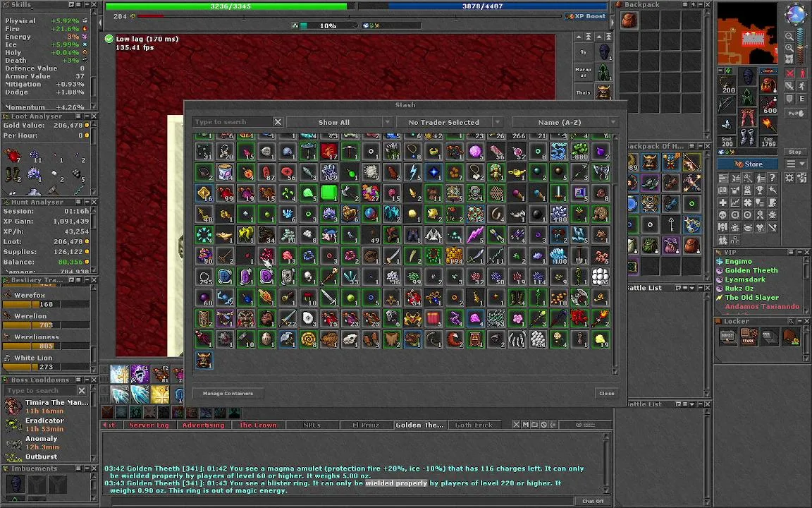
Task: Click the M icon beside the chat tabs
Action: pyautogui.click(x=526, y=425)
